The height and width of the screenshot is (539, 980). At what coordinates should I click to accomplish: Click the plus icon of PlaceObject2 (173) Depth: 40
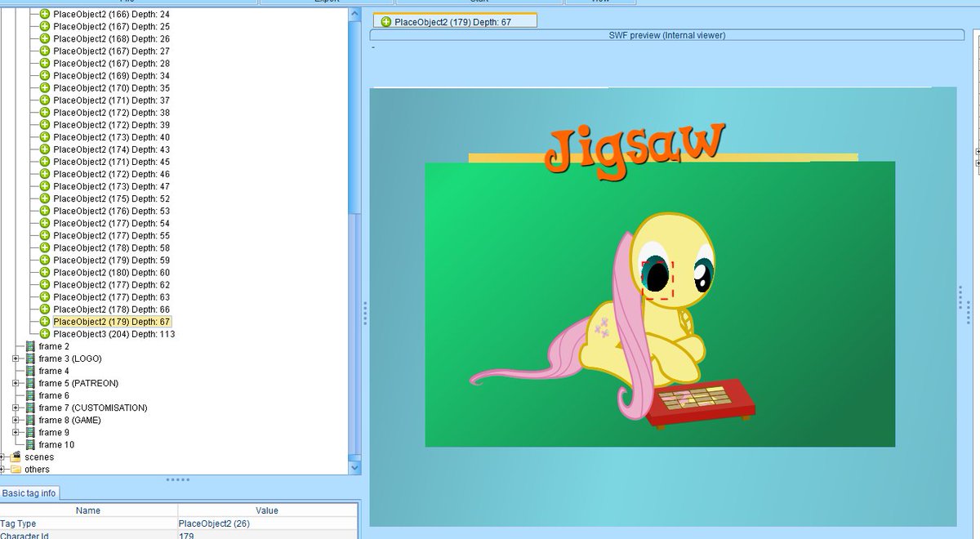45,137
